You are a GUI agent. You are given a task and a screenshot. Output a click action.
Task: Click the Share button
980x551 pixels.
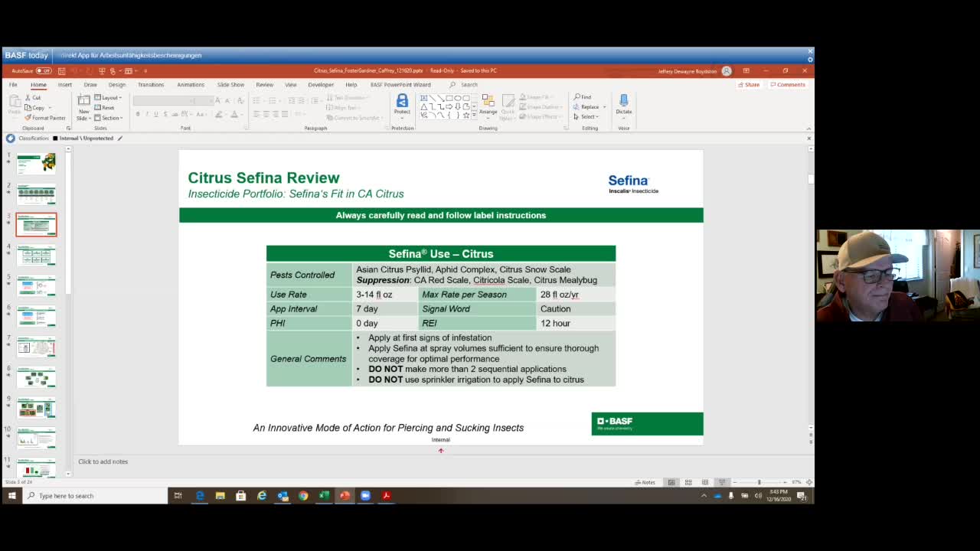tap(748, 85)
